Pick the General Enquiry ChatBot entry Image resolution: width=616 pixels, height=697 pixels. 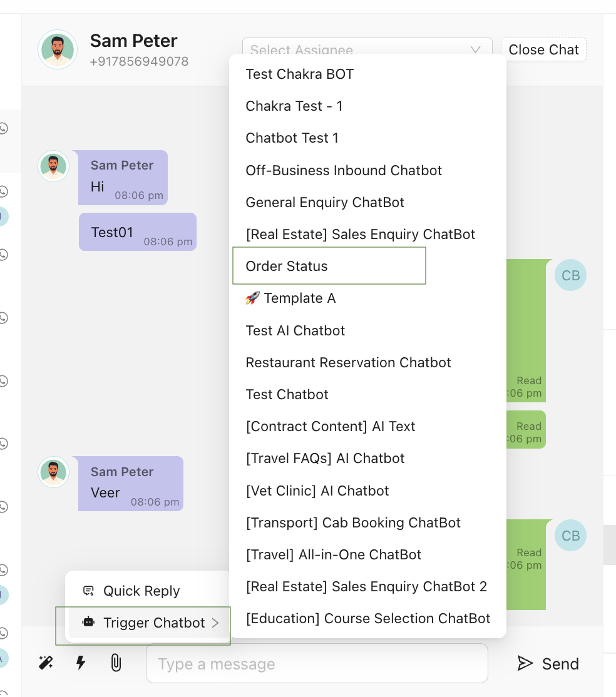pyautogui.click(x=325, y=203)
